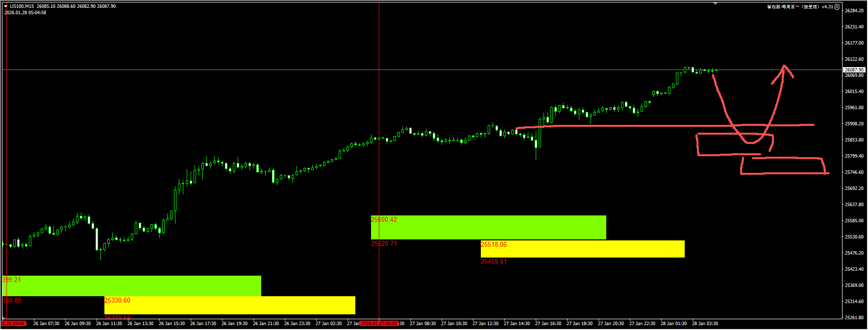
Task: Click the red price label 25459.61
Action: [494, 262]
